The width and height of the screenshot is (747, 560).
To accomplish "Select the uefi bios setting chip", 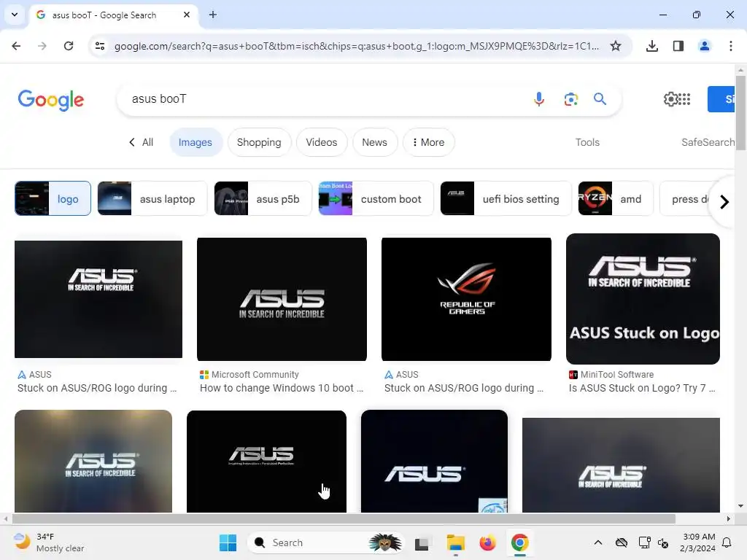I will click(x=506, y=198).
